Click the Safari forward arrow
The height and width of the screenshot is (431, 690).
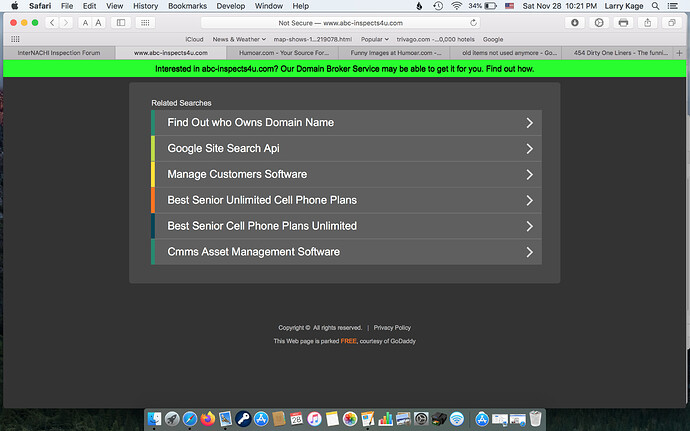pos(66,22)
